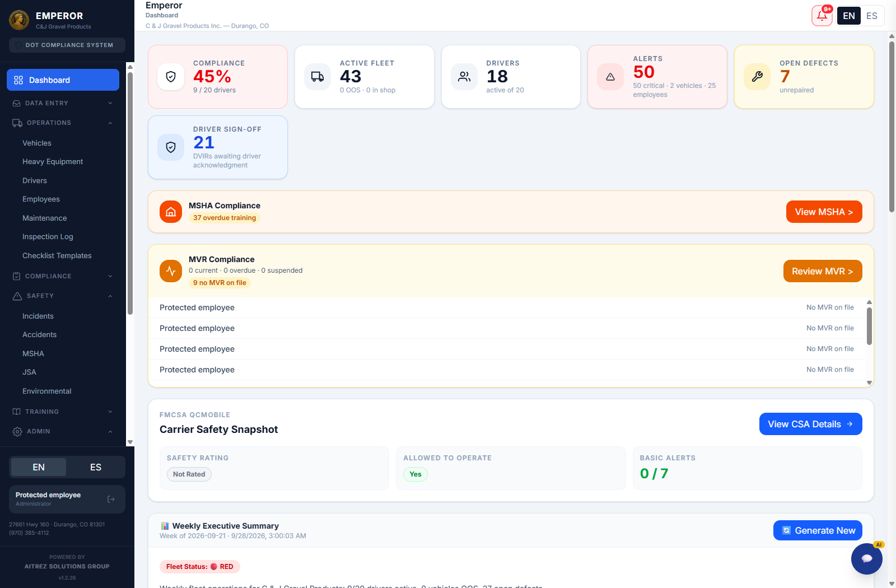Expand the Compliance section chevron
Screen dimensions: 896x588
(x=110, y=276)
